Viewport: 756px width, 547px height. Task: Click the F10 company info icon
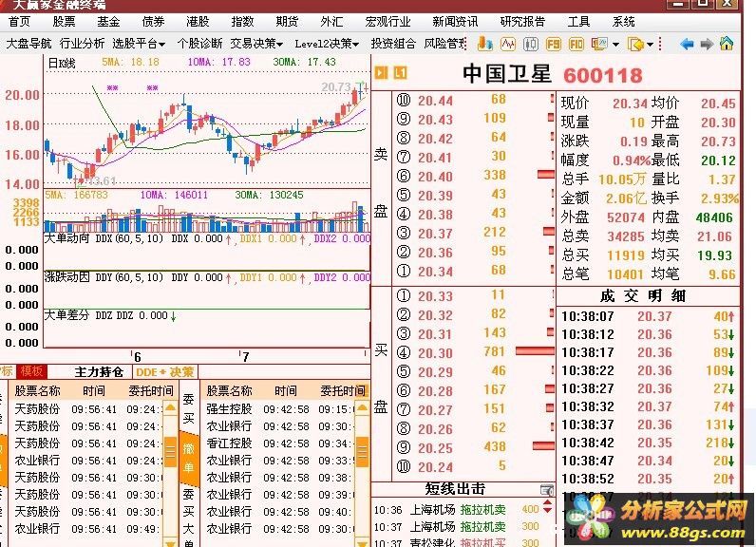pyautogui.click(x=576, y=45)
